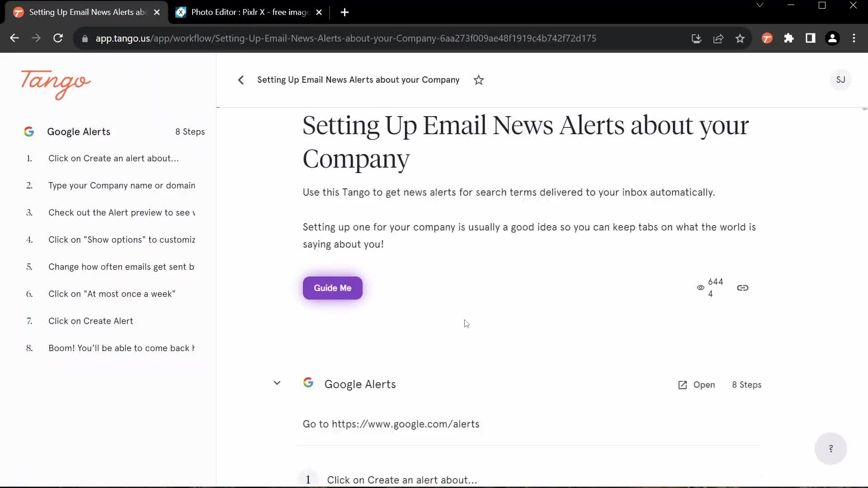This screenshot has width=868, height=488.
Task: Click the chain/link icon on the right
Action: tap(743, 288)
